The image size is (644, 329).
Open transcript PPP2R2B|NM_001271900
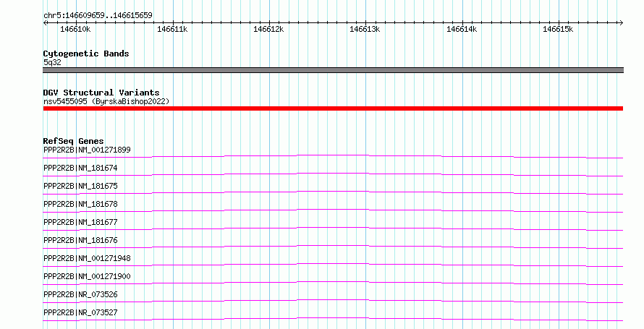87,276
